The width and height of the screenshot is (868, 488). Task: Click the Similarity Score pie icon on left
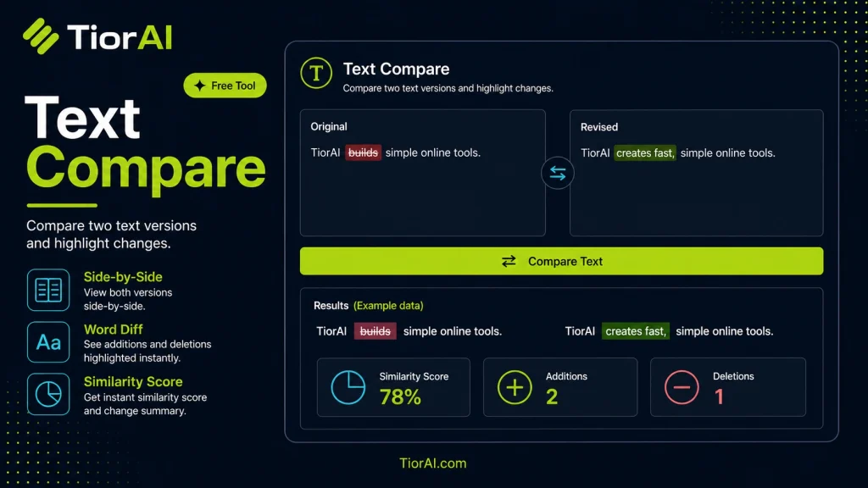(x=48, y=395)
